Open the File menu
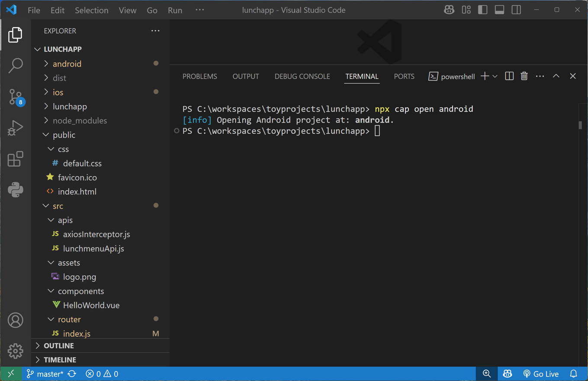Screen dimensions: 588x381 [34, 10]
